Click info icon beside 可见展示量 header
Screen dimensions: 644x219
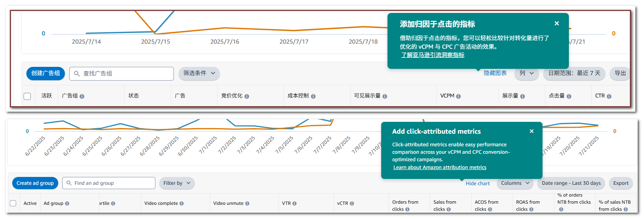point(385,96)
